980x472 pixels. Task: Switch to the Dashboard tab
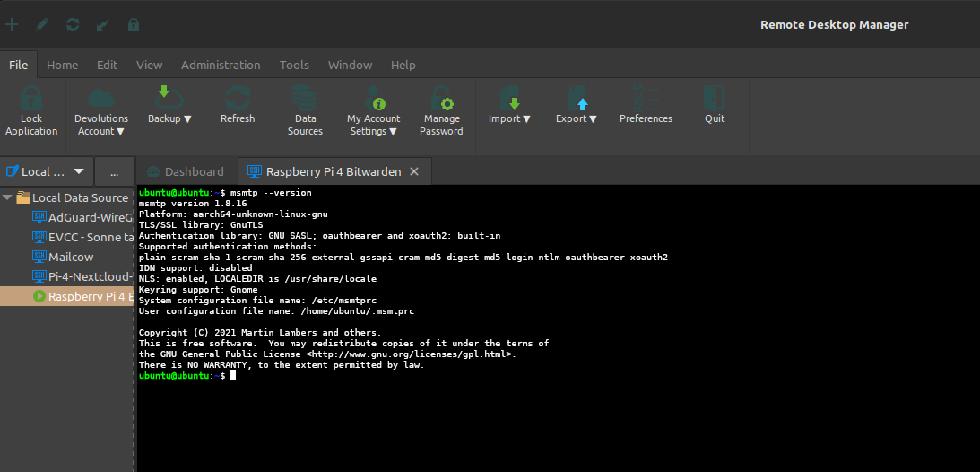[x=186, y=171]
